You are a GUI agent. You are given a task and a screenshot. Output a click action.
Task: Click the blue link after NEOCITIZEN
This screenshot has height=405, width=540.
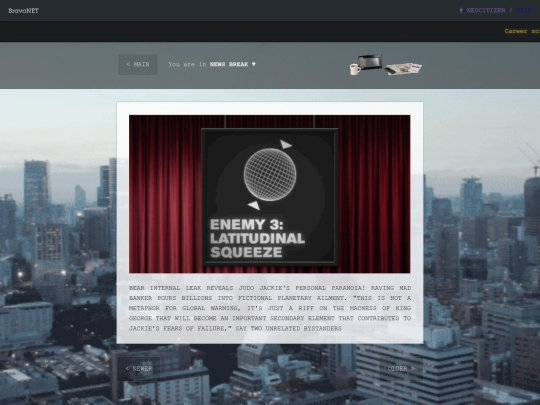tap(524, 11)
